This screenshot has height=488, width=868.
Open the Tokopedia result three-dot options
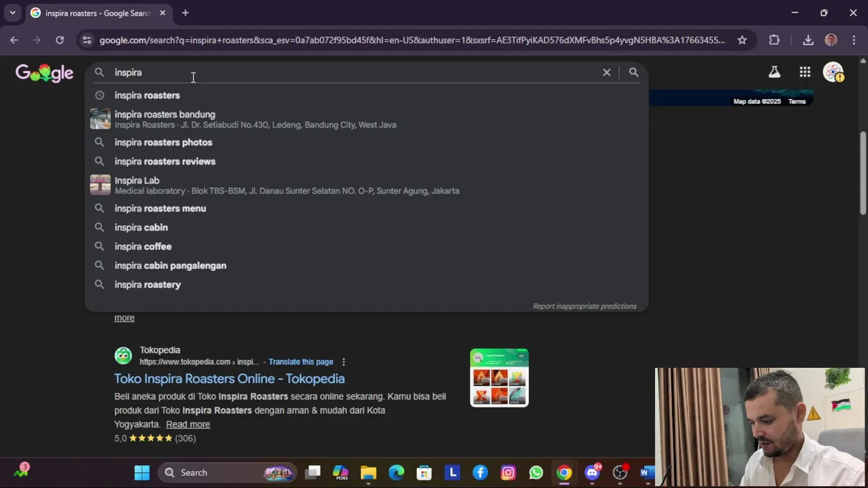[x=344, y=362]
